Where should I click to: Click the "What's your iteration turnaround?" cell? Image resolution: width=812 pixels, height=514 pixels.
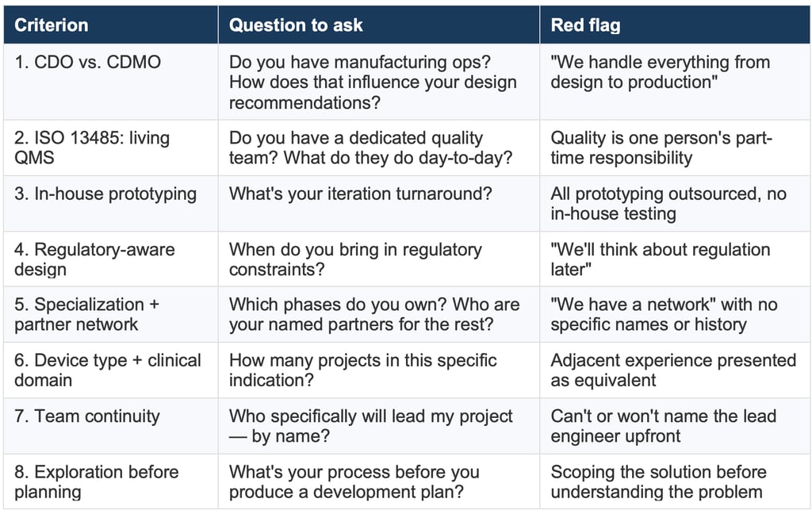[x=360, y=194]
